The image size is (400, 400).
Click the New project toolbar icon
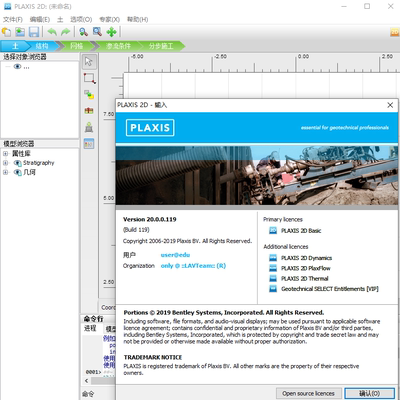pos(7,32)
